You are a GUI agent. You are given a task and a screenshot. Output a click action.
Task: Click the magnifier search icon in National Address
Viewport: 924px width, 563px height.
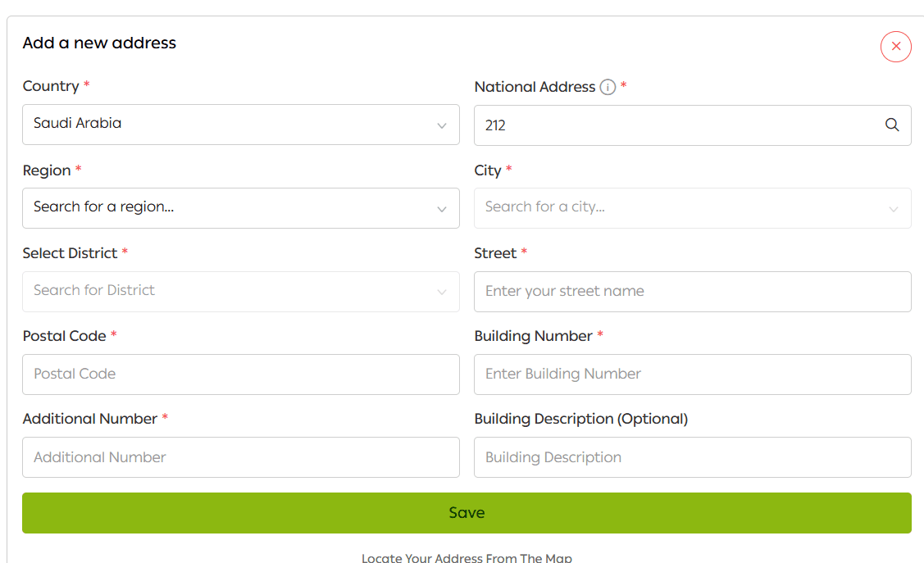point(892,125)
